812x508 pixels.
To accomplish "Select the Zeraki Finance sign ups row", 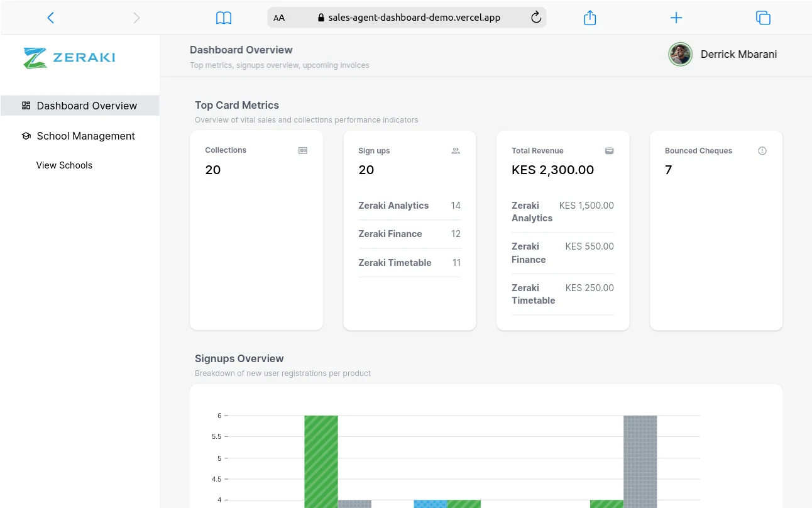I will point(410,234).
